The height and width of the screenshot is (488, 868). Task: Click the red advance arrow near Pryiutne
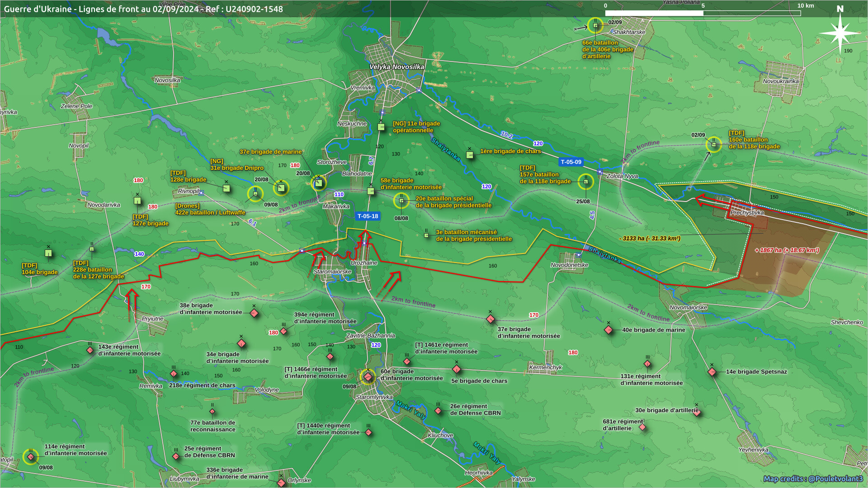tap(132, 300)
